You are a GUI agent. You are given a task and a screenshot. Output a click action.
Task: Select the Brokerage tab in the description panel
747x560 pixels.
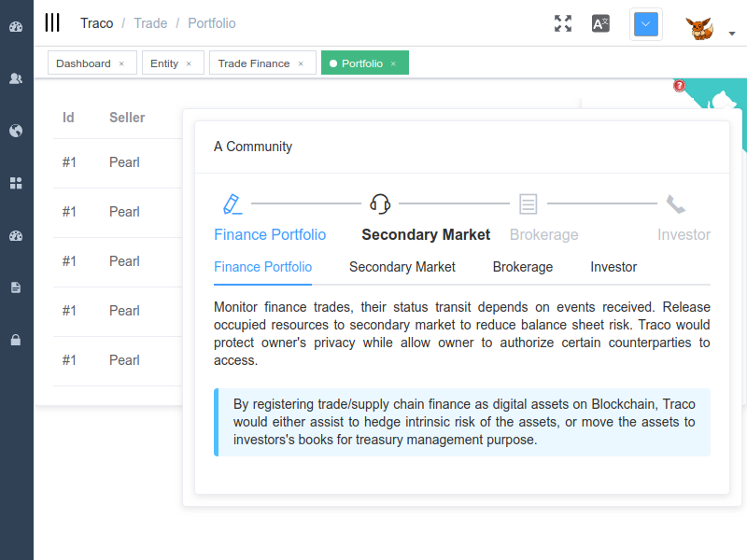tap(522, 267)
